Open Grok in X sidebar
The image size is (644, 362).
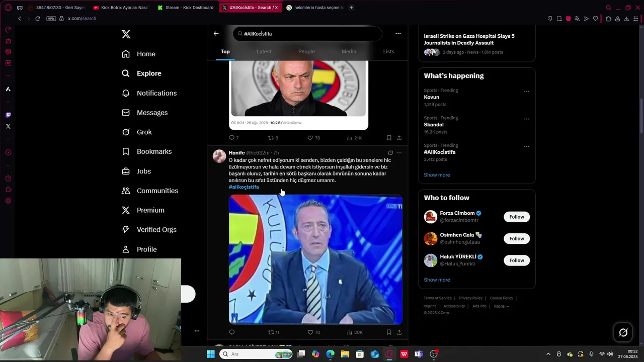pos(137,132)
